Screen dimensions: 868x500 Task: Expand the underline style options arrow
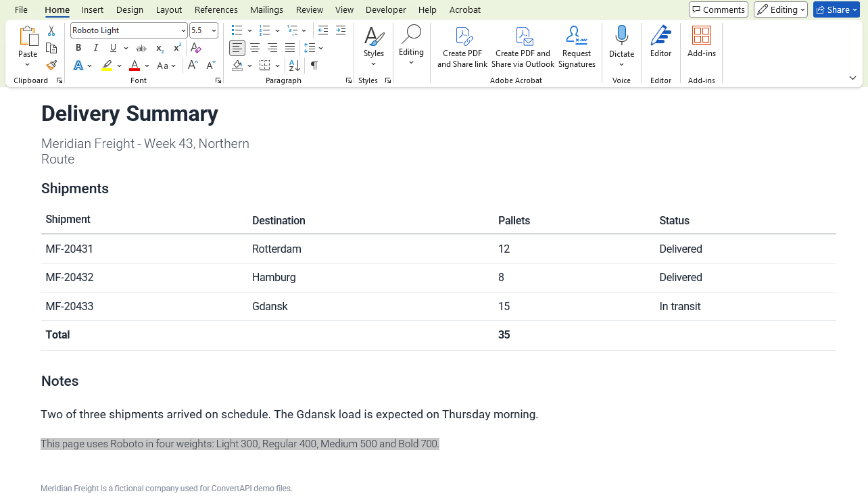pos(126,48)
